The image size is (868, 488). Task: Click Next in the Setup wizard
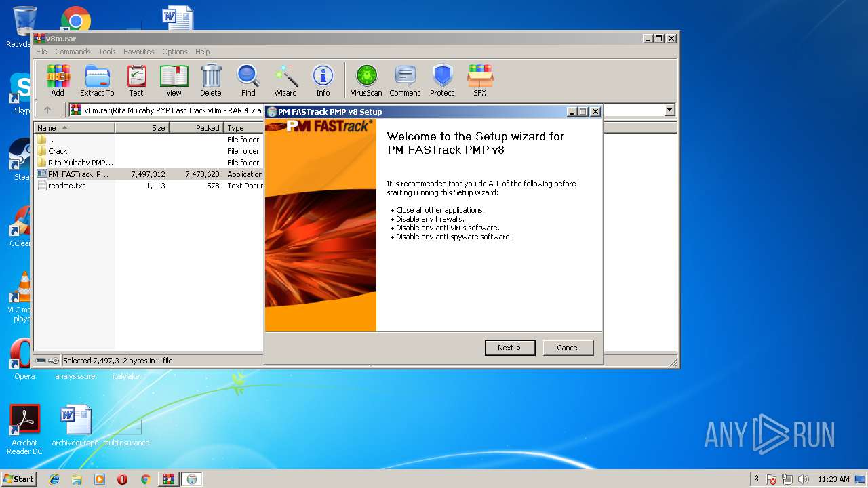coord(510,348)
